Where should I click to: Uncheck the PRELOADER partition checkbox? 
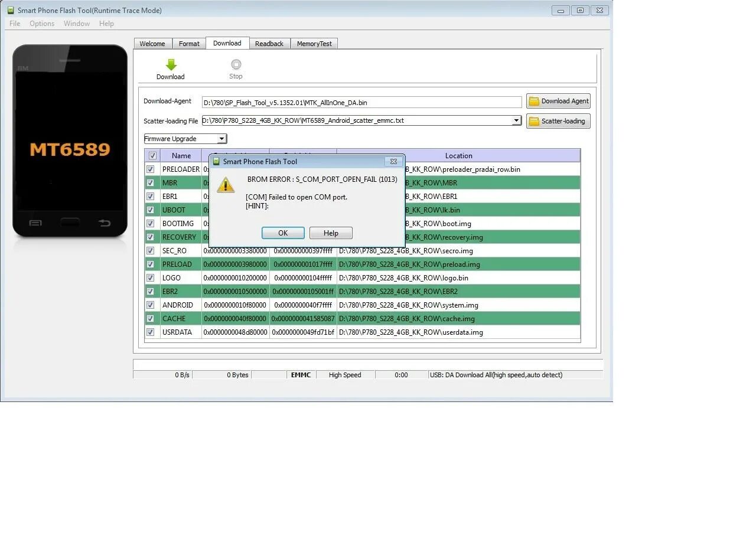(x=151, y=169)
